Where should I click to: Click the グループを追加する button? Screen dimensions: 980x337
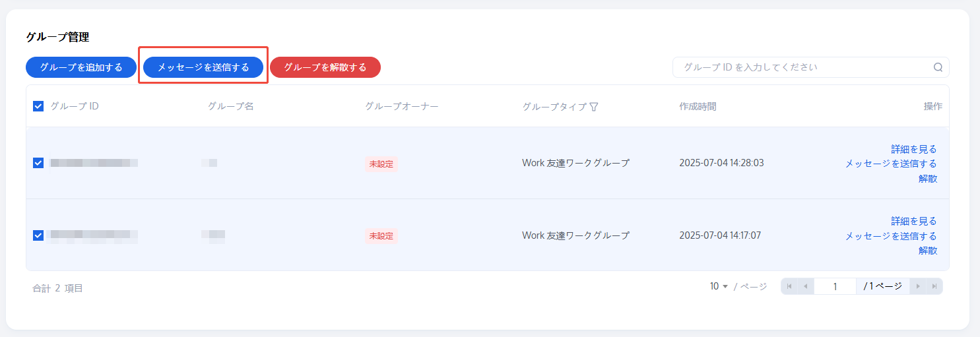[x=81, y=67]
